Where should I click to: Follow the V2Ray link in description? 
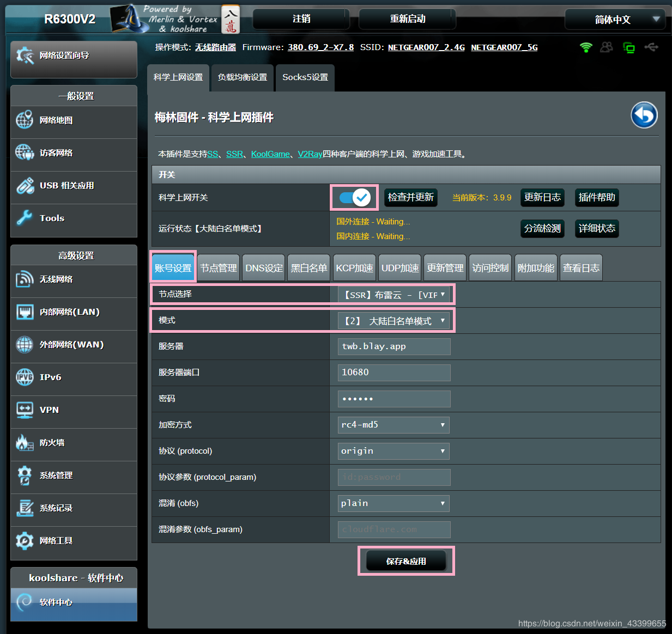(x=310, y=154)
